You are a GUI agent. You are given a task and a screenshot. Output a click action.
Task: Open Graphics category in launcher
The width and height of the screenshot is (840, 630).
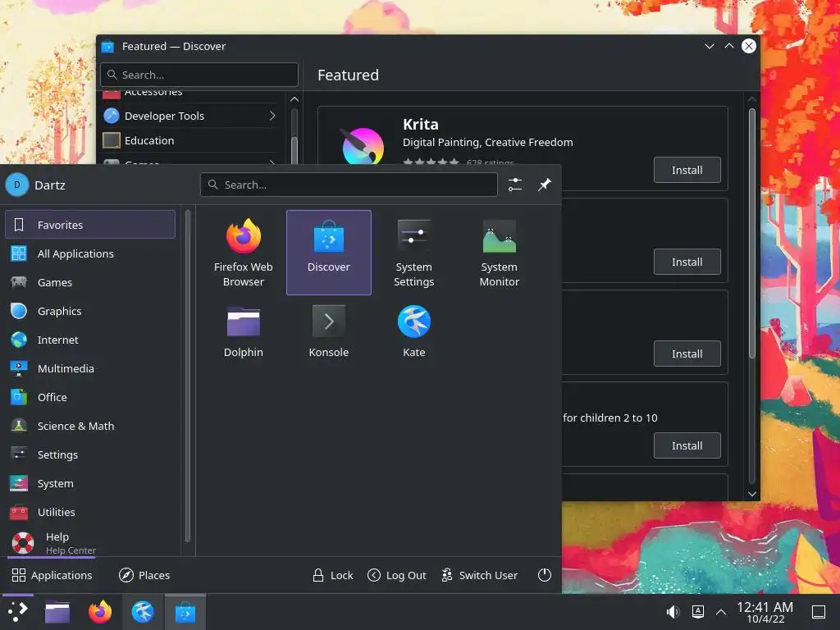tap(90, 311)
